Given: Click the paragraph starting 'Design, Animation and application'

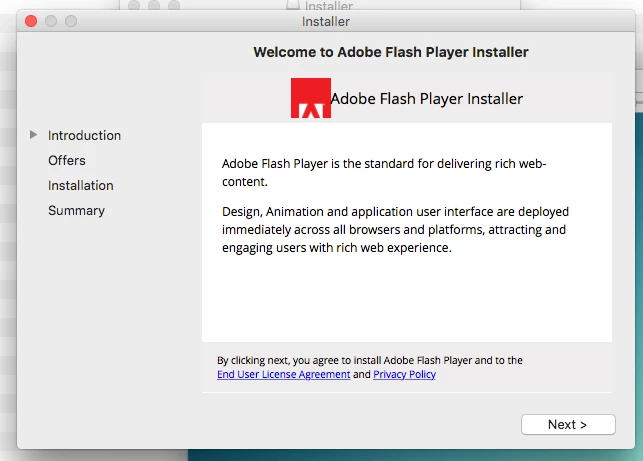Looking at the screenshot, I should [395, 230].
